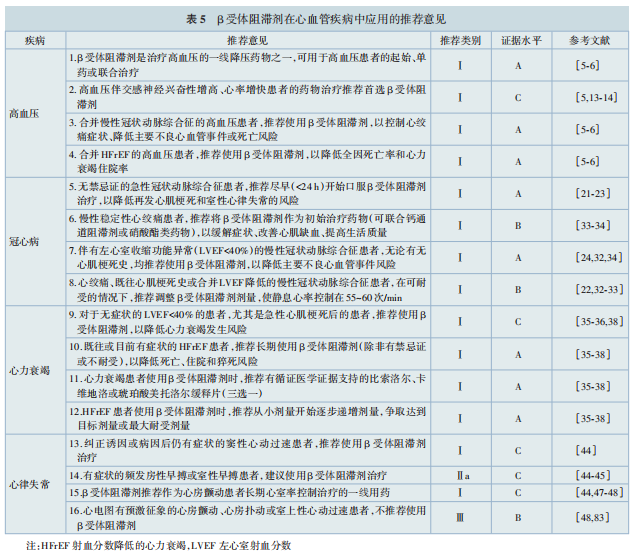The height and width of the screenshot is (559, 638).
Task: Select recommendation 3 about 控制心绞痛症状
Action: point(247,129)
